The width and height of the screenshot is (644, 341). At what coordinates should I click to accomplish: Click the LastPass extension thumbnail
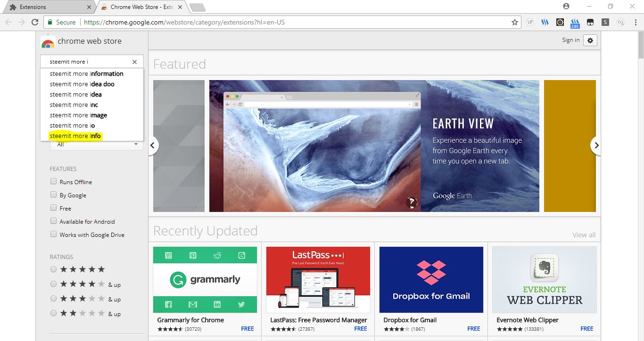(318, 280)
